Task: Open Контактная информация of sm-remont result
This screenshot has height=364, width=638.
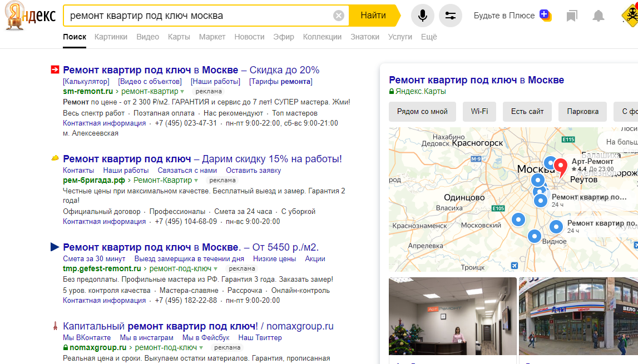Action: [104, 123]
